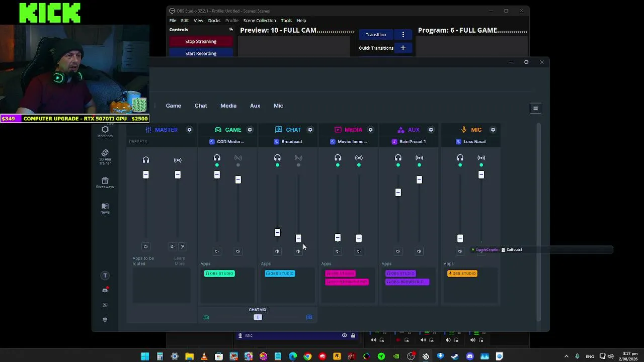Switch to the Media tab
This screenshot has width=644, height=362.
(228, 106)
